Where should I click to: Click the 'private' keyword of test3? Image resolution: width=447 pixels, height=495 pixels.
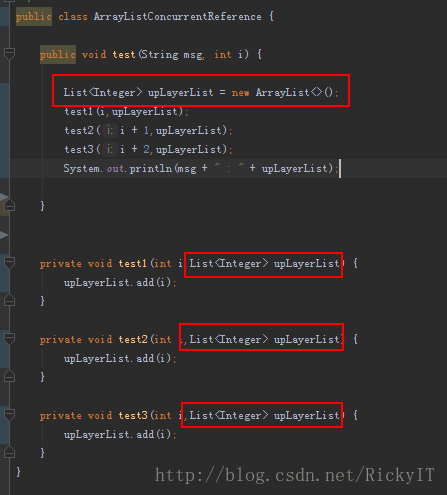coord(61,416)
